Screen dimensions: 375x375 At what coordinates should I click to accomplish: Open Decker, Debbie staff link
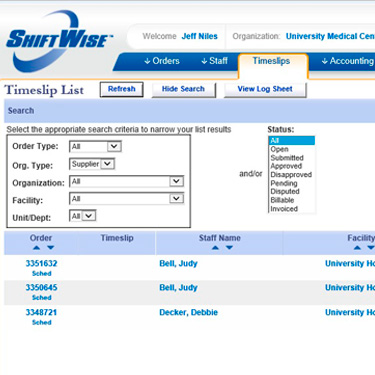tap(189, 312)
